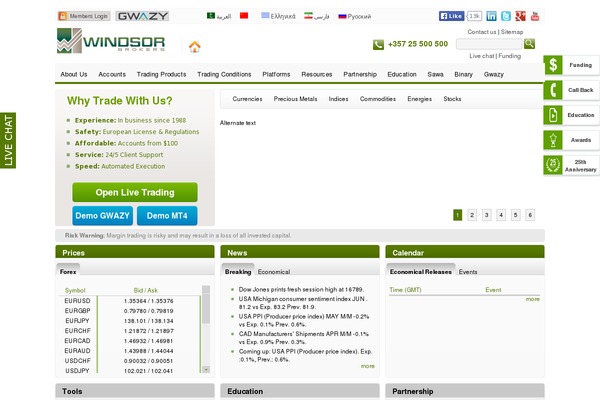This screenshot has height=400, width=600.
Task: Go to slide 1 in pager
Action: point(458,215)
